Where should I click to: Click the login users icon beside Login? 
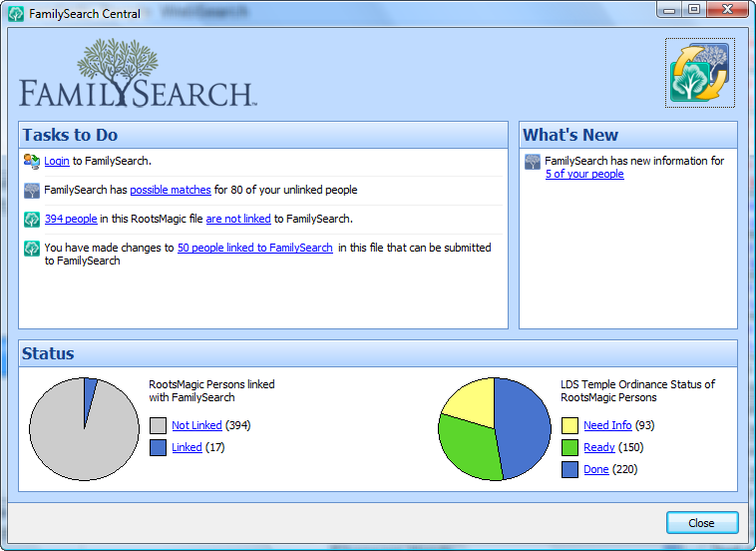32,161
